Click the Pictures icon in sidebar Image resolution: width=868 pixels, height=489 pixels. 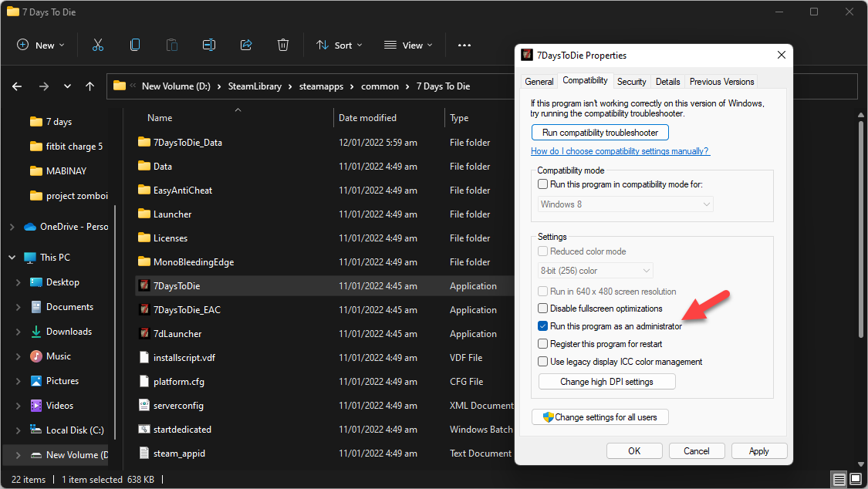[36, 380]
